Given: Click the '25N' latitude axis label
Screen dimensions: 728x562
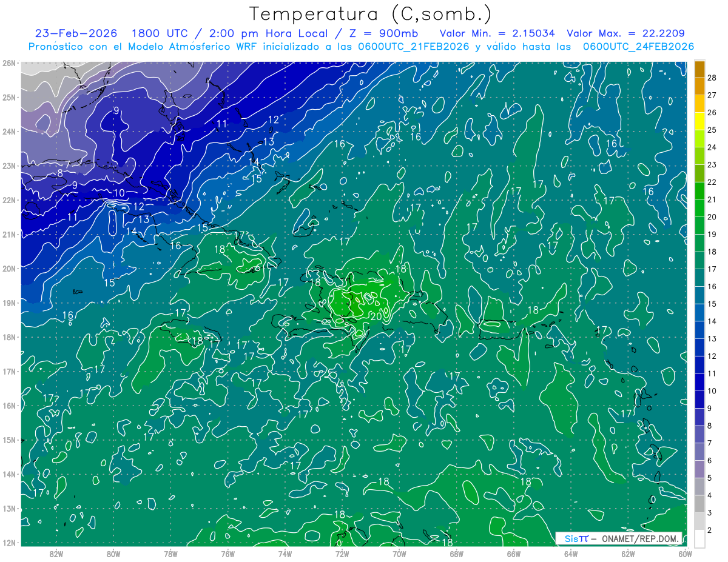Looking at the screenshot, I should pyautogui.click(x=8, y=97).
